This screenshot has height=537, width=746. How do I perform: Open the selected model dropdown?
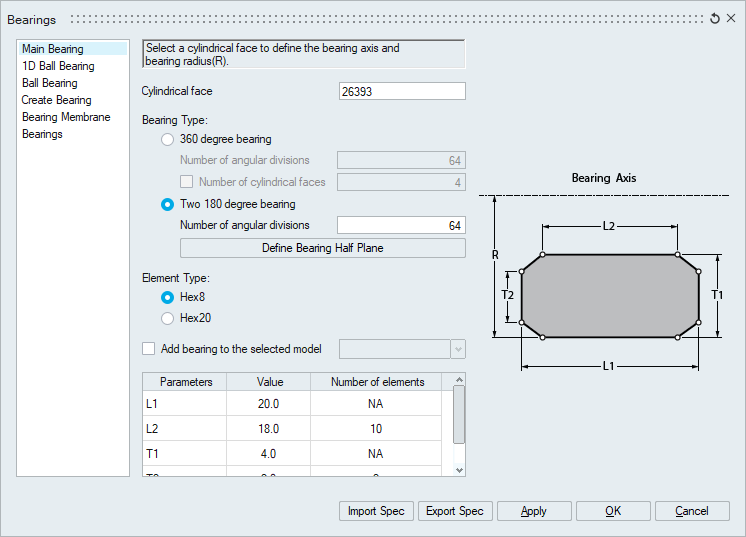pos(458,349)
